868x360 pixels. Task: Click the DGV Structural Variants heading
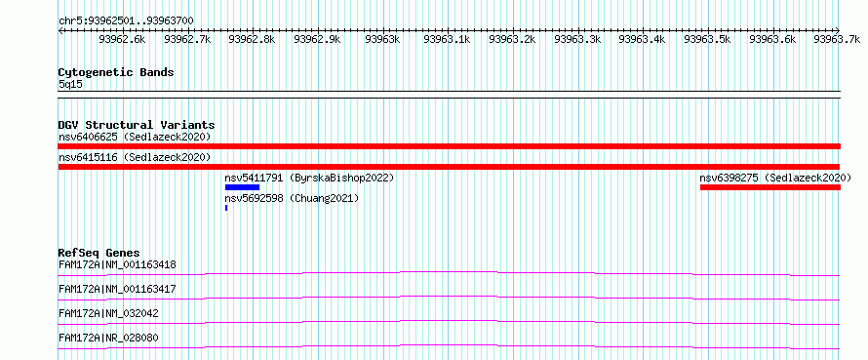coord(137,125)
